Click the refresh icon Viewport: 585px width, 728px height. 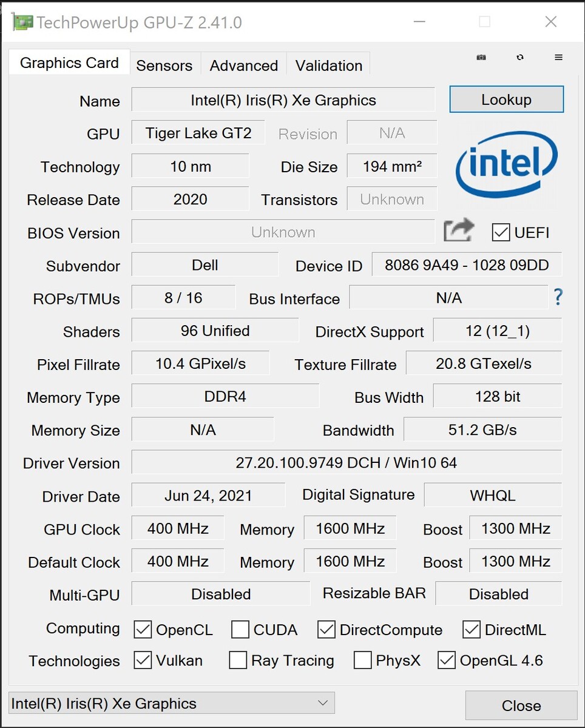[x=520, y=58]
